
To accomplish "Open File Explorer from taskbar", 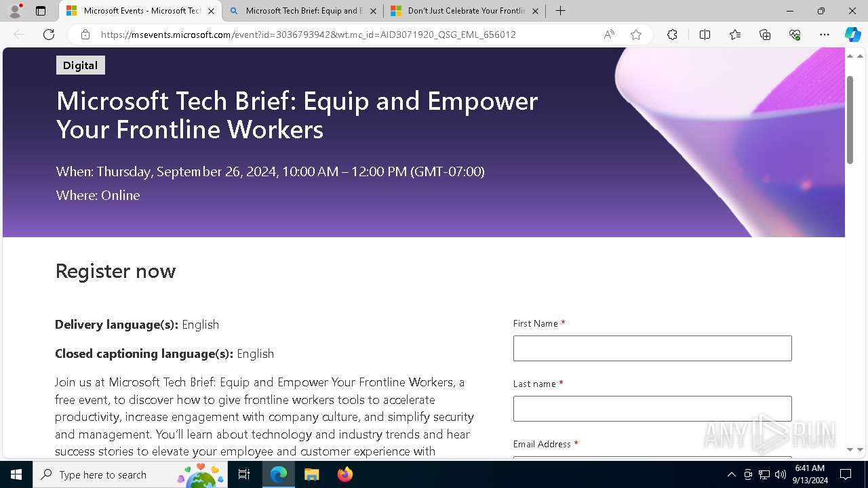I will click(x=311, y=474).
